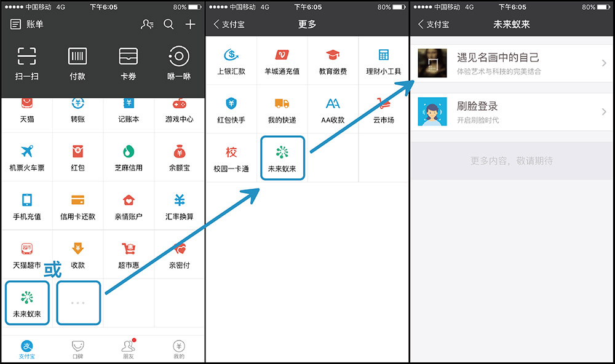Open 信用卡还款 credit card repayment
Screen dimensions: 615x364
click(x=77, y=207)
